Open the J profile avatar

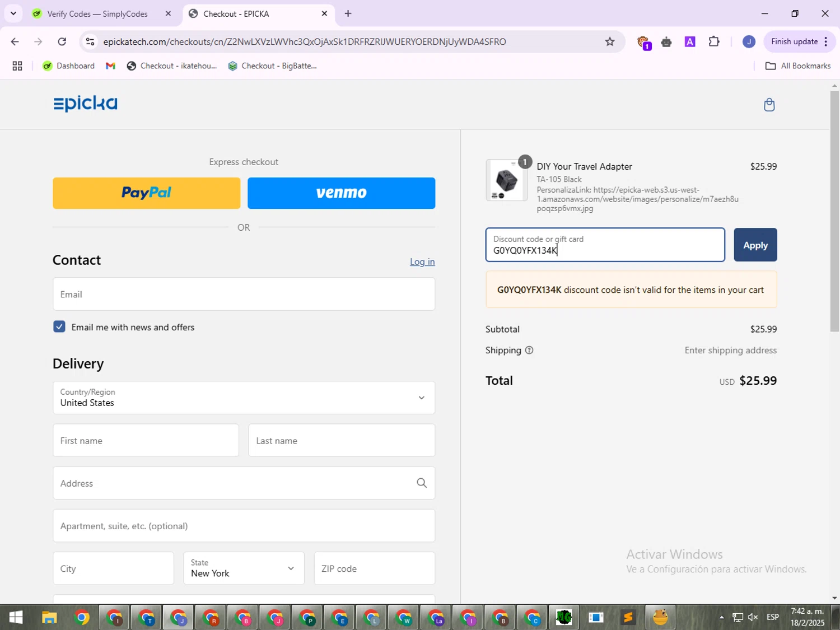[749, 41]
